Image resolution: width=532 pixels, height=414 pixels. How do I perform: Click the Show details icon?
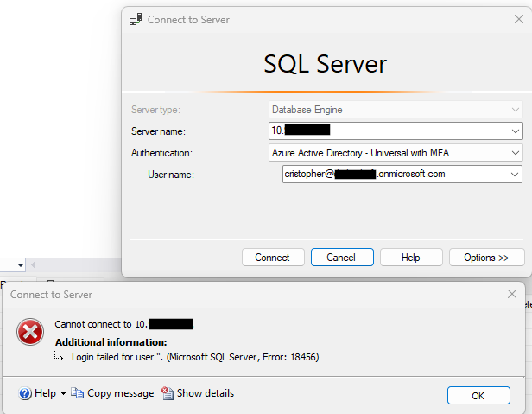coord(168,393)
